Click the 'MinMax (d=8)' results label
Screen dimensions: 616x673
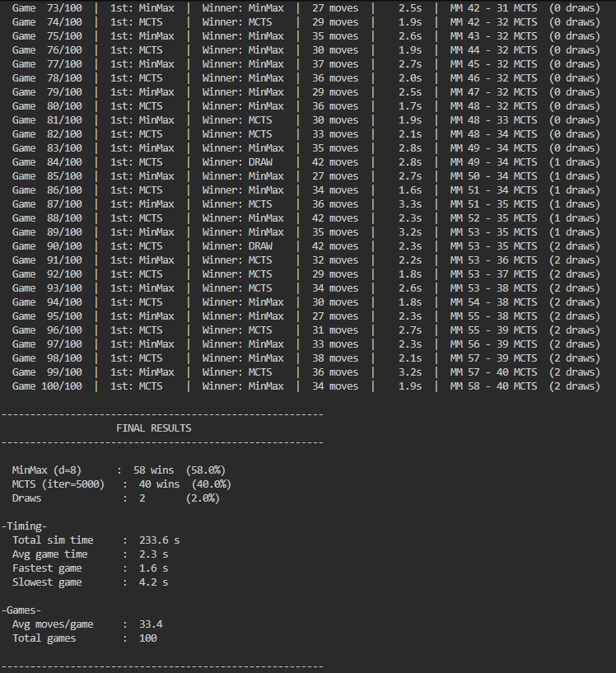tap(47, 470)
